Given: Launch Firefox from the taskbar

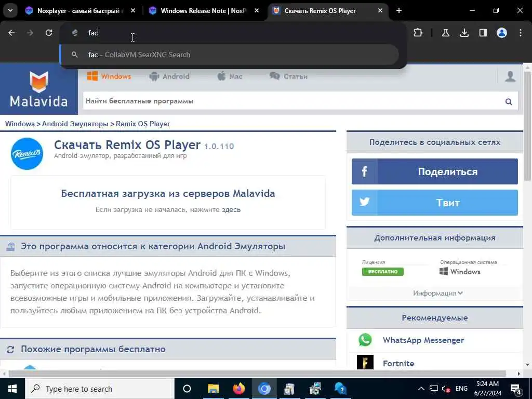Looking at the screenshot, I should tap(239, 389).
